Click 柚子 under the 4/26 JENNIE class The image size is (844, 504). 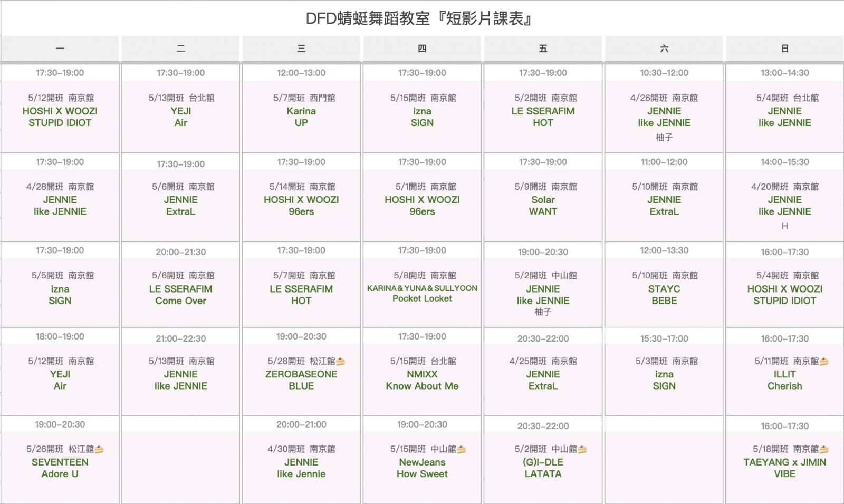pyautogui.click(x=664, y=137)
